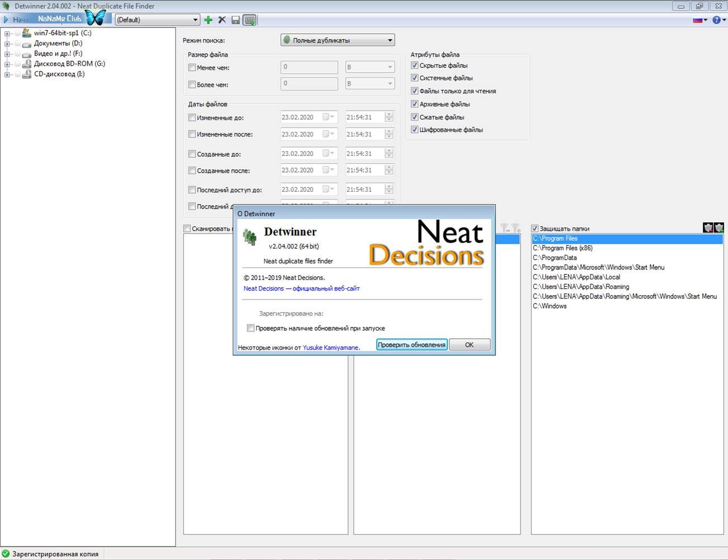Click the Yusuke Kamiyamane link

click(x=330, y=348)
